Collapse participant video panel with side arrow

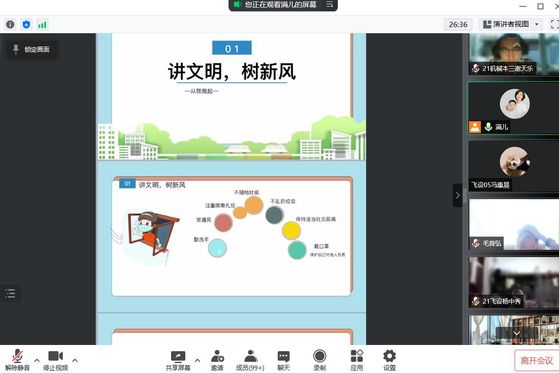tap(457, 195)
